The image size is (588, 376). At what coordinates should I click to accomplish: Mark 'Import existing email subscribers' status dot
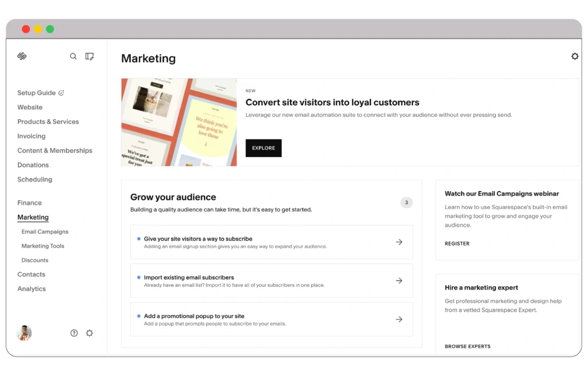click(x=137, y=277)
